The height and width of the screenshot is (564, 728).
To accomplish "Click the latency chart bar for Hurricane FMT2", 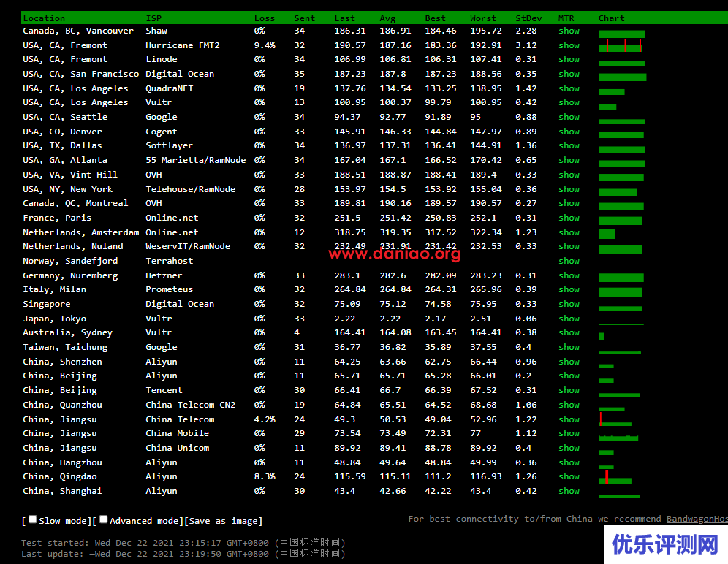I will pyautogui.click(x=621, y=45).
